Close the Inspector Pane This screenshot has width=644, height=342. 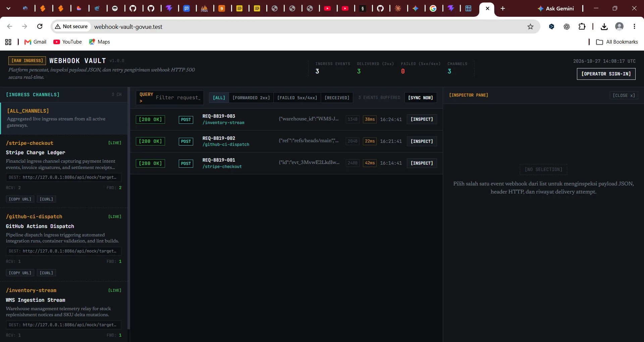(x=624, y=96)
